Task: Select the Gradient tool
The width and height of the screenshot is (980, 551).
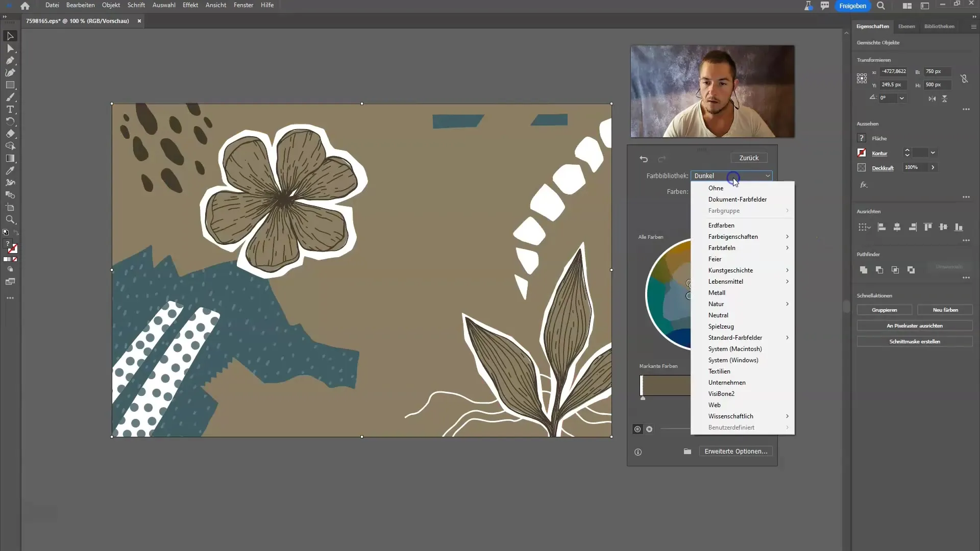Action: click(10, 159)
